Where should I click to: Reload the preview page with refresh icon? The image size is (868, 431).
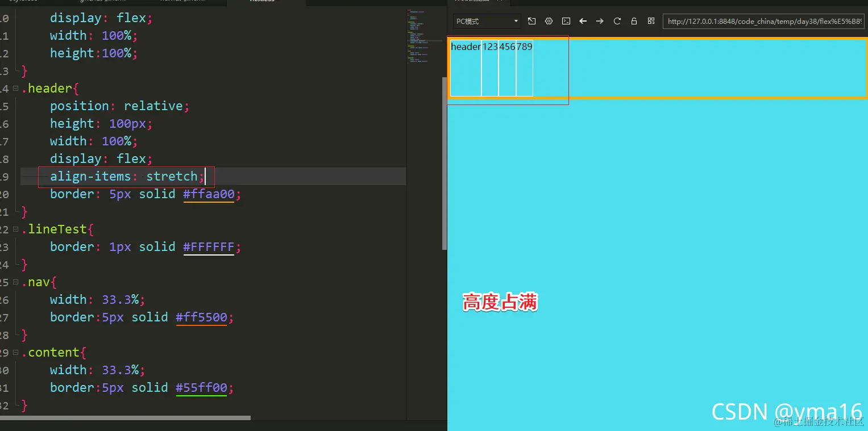(617, 21)
